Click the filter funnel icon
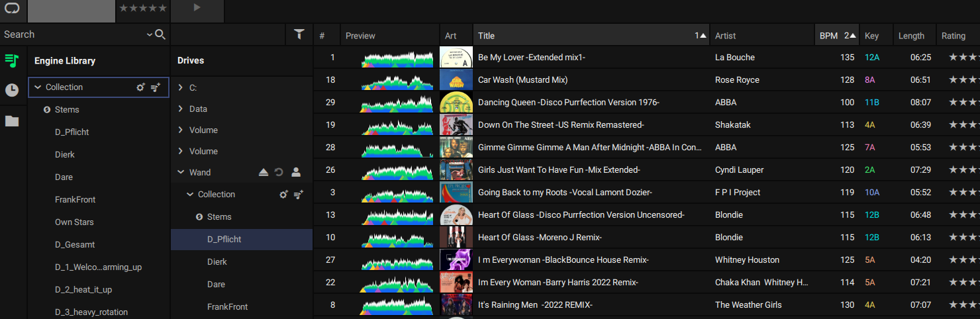The image size is (980, 319). click(x=299, y=34)
